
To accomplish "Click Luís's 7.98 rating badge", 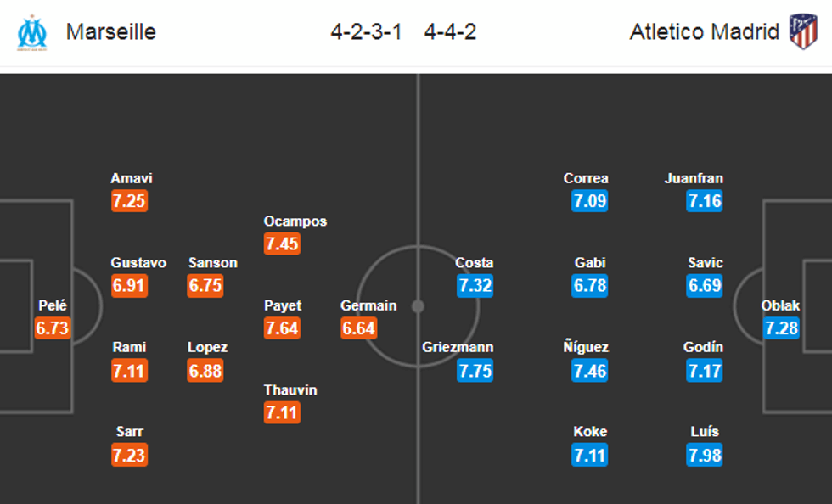I will 705,456.
